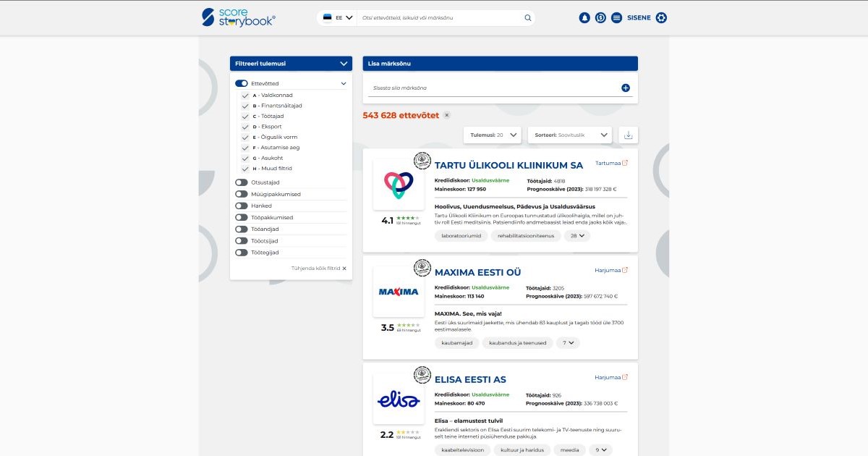Image resolution: width=868 pixels, height=456 pixels.
Task: Expand MAXIMA's hidden tags with the 7 chevron
Action: (x=568, y=342)
